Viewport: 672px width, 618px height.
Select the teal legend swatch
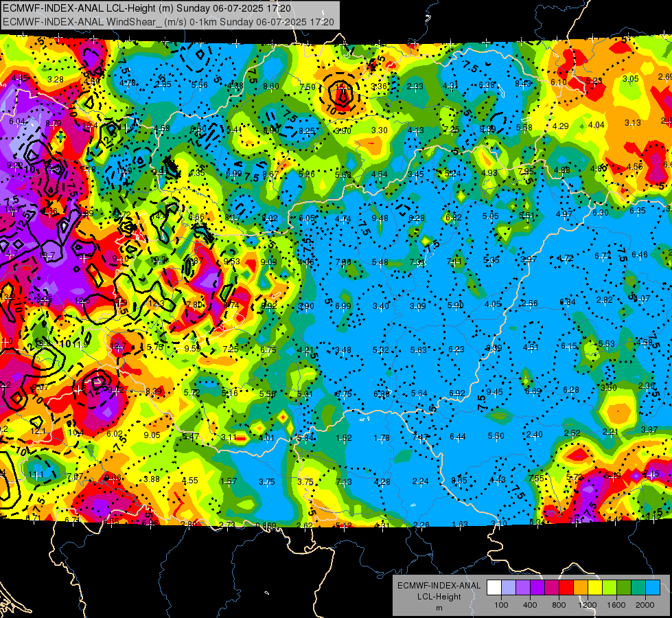tap(638, 588)
